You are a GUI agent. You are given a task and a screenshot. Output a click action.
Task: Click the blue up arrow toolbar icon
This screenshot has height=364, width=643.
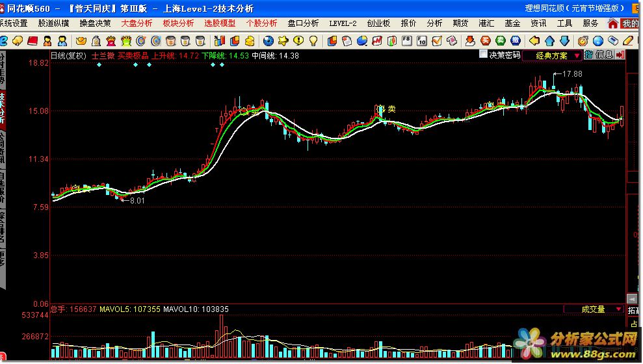coord(549,40)
